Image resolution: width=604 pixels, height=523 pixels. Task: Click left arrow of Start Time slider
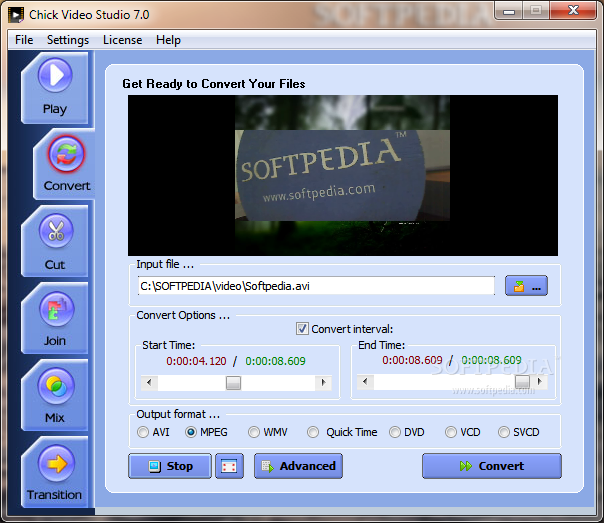(149, 383)
